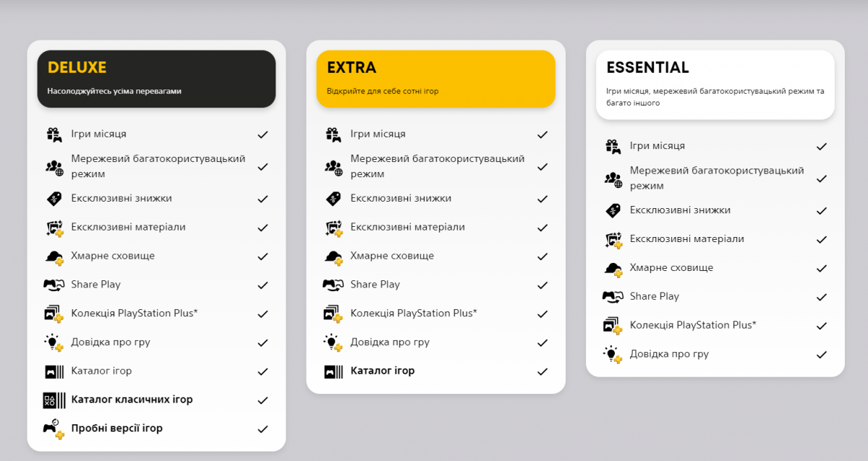Click the Довідка про гру lightbulb icon in Essential
Viewport: 868px width, 461px height.
pos(613,354)
